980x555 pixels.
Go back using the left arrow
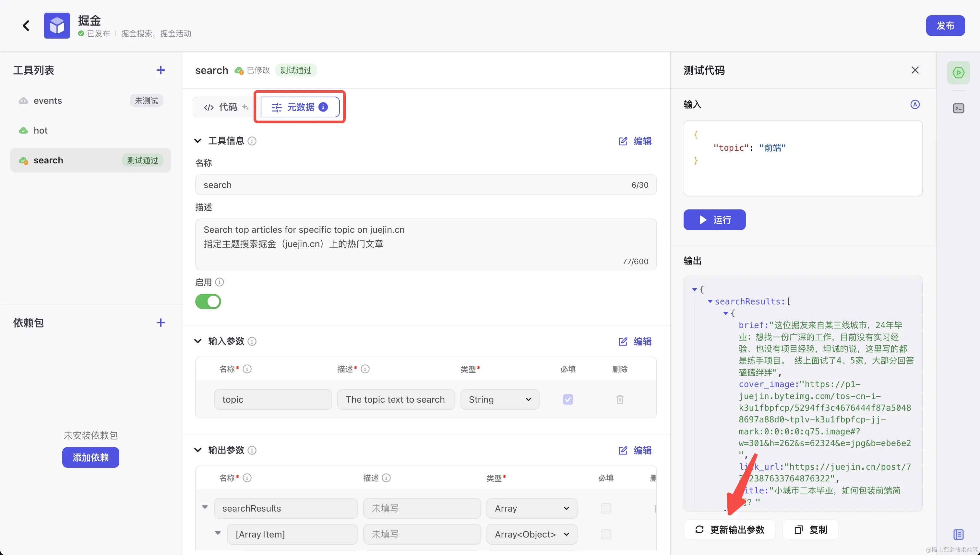pyautogui.click(x=26, y=26)
